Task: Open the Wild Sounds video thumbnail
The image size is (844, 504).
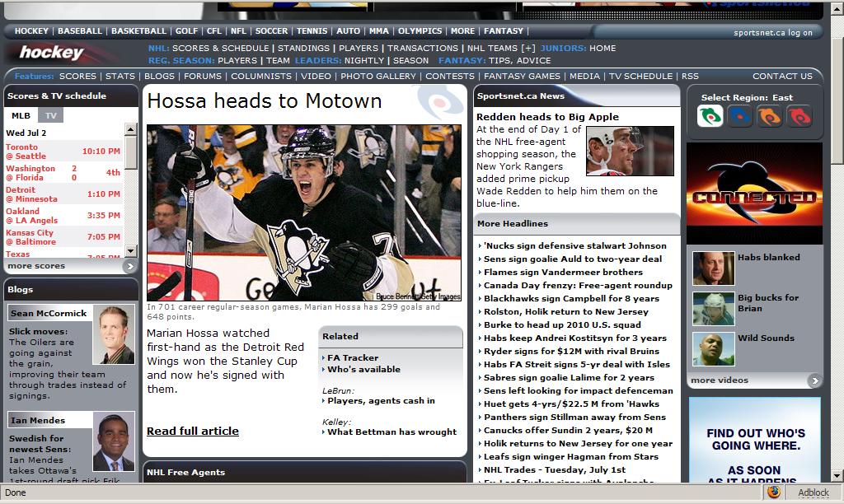Action: coord(713,349)
